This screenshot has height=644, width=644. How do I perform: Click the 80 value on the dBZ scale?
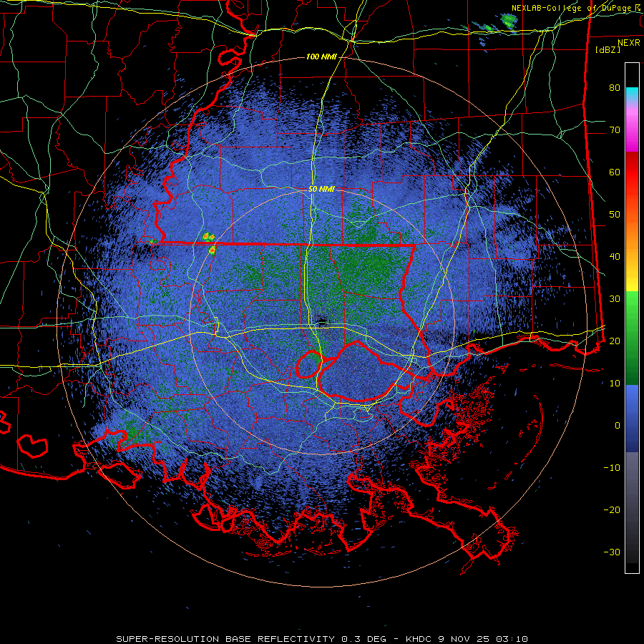pos(615,88)
